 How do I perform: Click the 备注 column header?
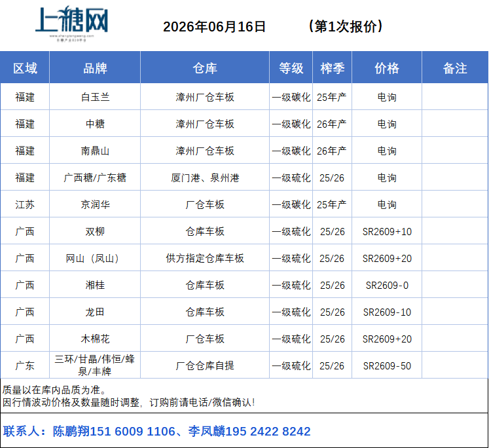click(455, 67)
